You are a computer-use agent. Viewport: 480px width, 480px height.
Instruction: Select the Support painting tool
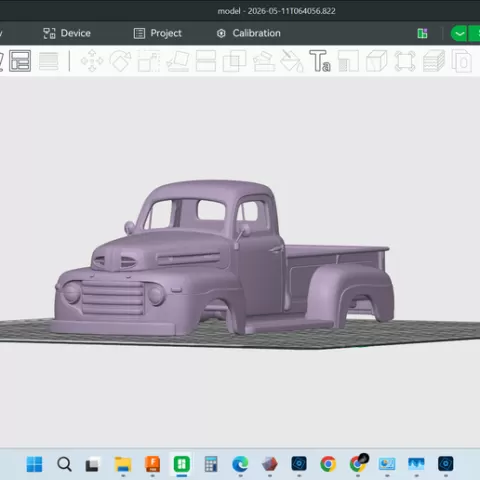tap(264, 61)
